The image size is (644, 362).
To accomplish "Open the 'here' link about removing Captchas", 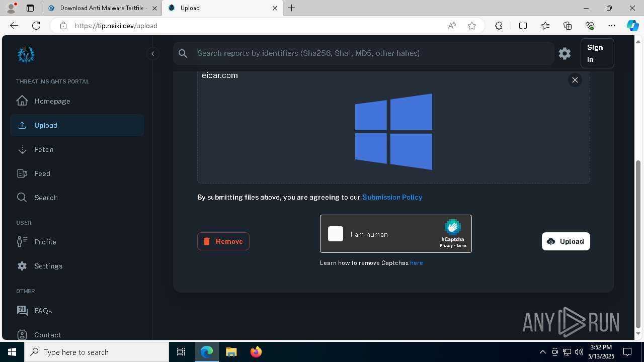I will coord(417,263).
